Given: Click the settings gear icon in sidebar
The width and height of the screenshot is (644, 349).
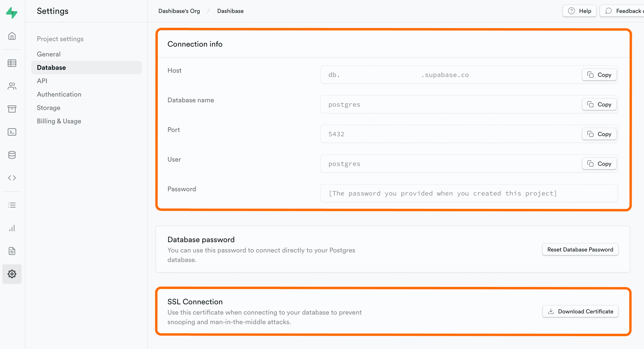Looking at the screenshot, I should tap(12, 274).
